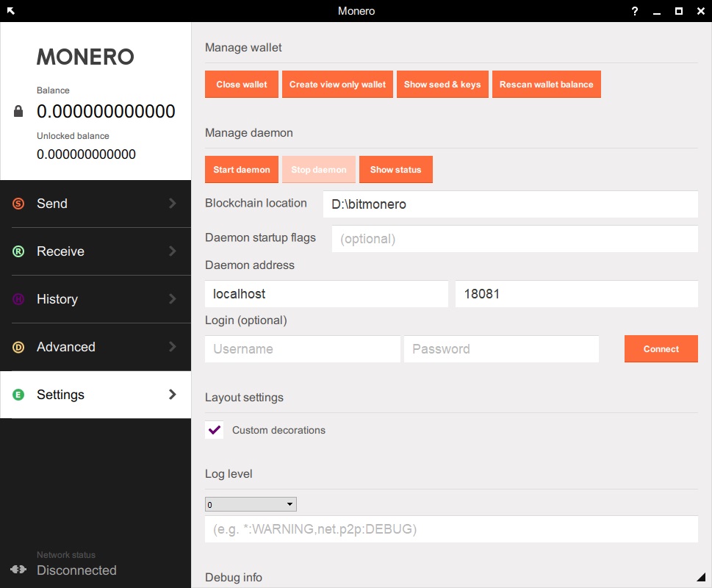The width and height of the screenshot is (712, 588).
Task: Open the Log level dropdown
Action: pos(251,504)
